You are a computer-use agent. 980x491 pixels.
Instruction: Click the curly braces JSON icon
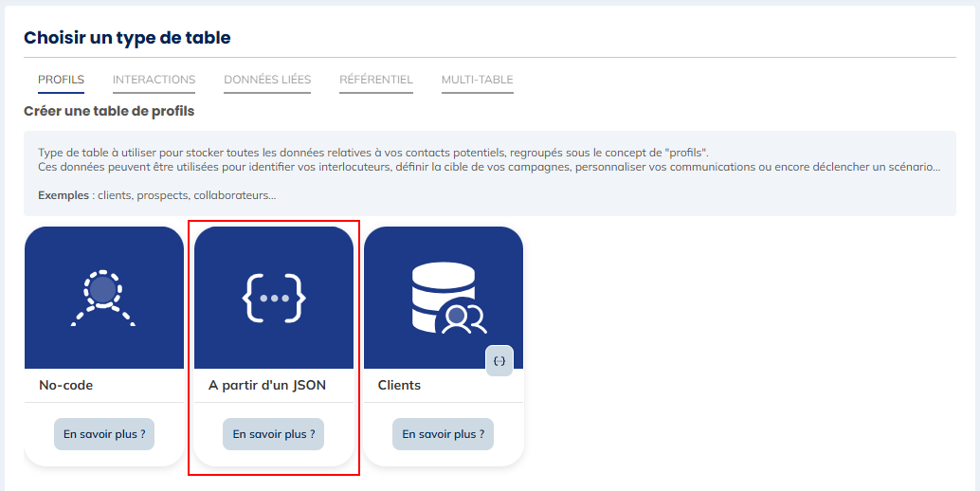click(x=274, y=298)
